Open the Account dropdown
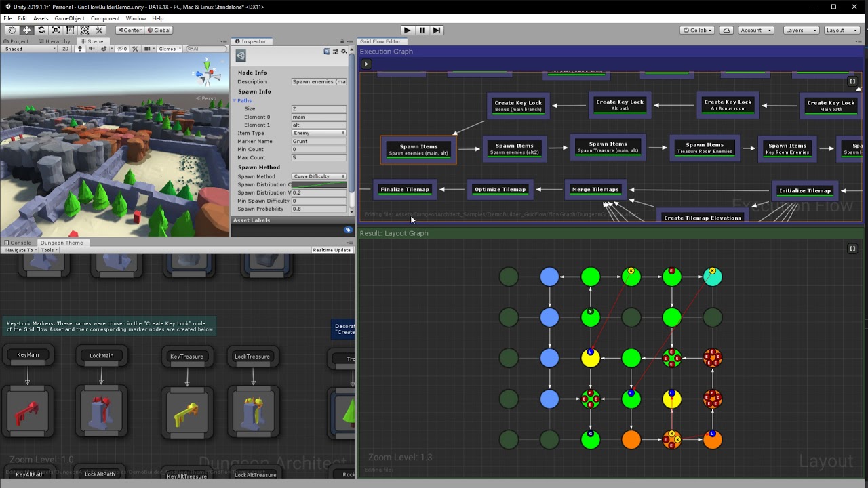This screenshot has height=488, width=868. point(755,30)
